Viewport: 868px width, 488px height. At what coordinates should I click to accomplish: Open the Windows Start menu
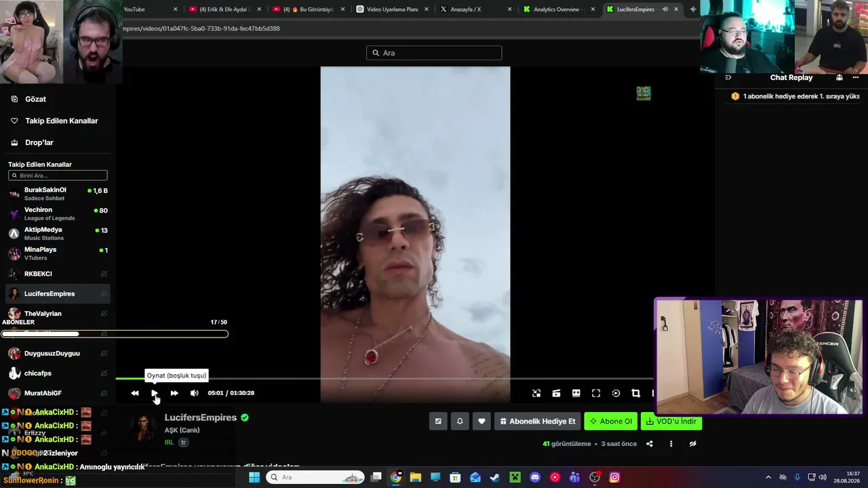tap(254, 477)
